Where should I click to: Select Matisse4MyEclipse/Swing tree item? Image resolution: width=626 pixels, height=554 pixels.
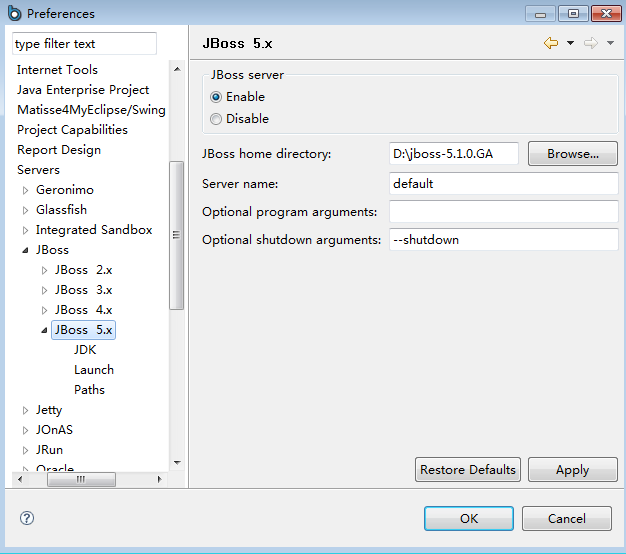(91, 110)
